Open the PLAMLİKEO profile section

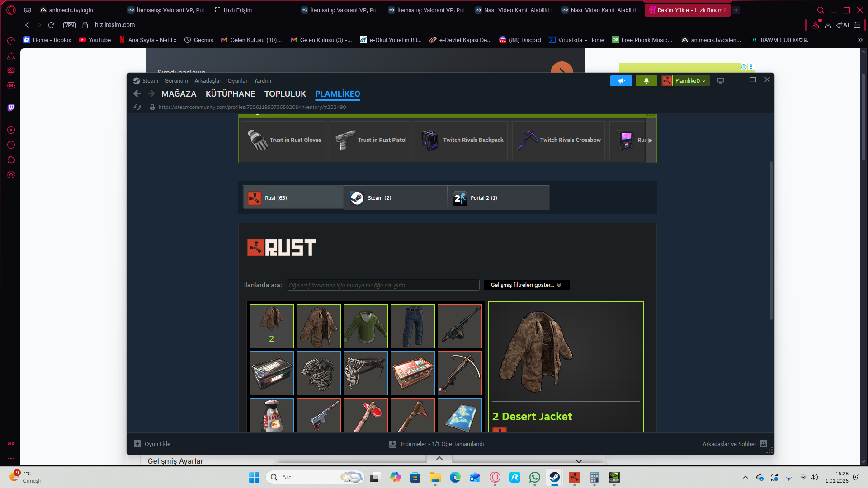(338, 94)
